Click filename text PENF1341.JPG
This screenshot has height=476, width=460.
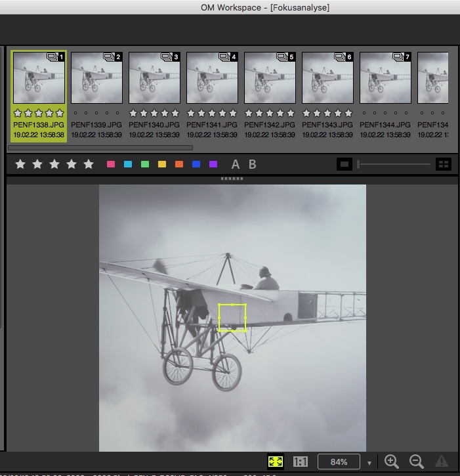(x=212, y=125)
